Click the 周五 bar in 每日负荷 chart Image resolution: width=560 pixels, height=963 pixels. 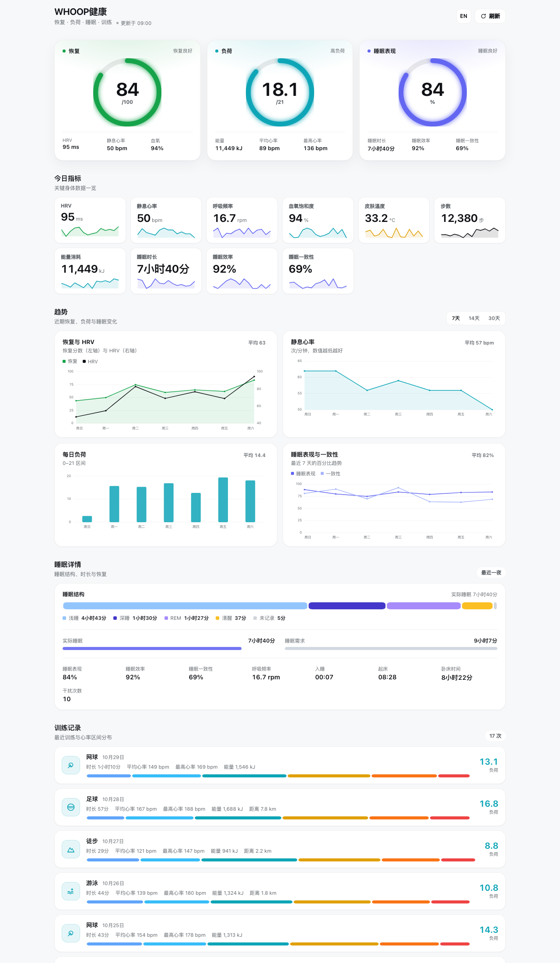click(x=223, y=499)
